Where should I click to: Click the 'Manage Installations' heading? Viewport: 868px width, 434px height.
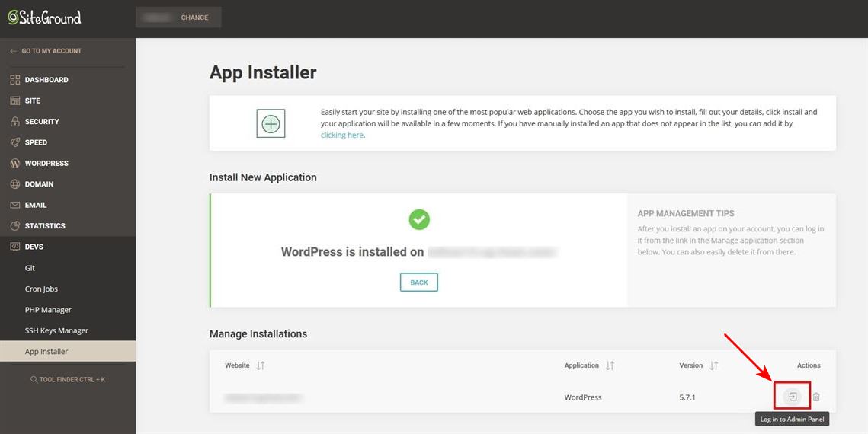258,334
